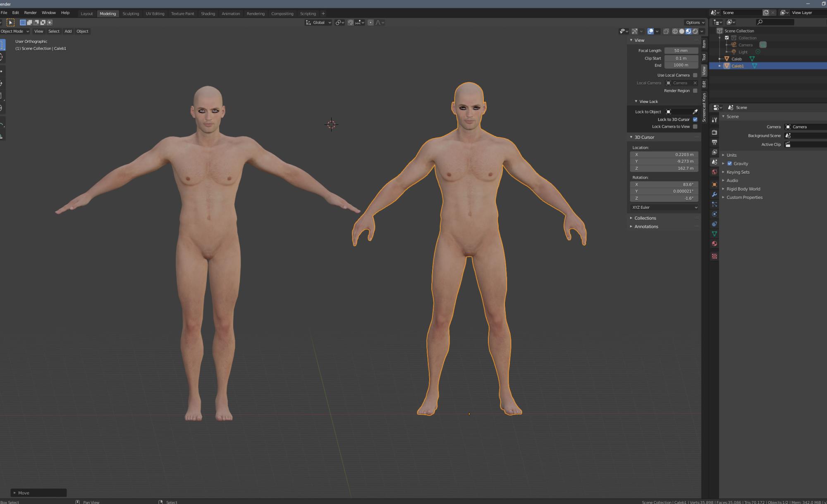Click the Clip Start 0.1 m field
Viewport: 827px width, 504px height.
tap(681, 58)
